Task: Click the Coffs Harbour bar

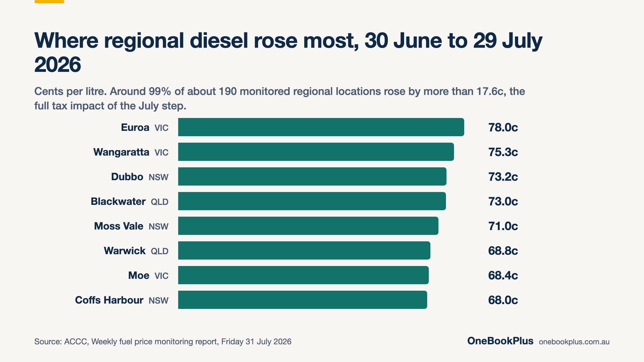Action: tap(303, 300)
